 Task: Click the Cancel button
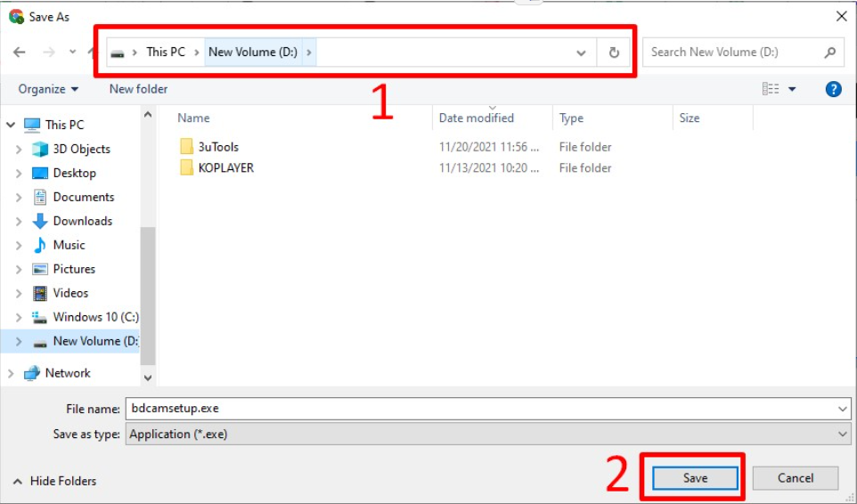click(x=796, y=478)
